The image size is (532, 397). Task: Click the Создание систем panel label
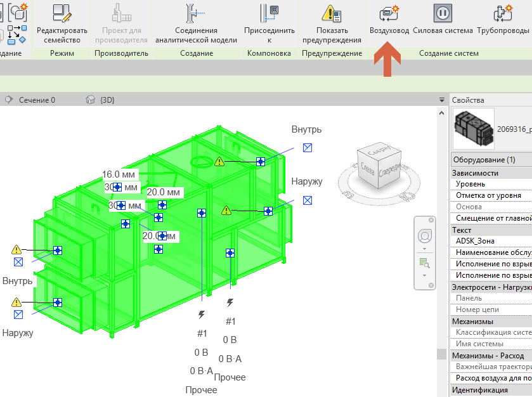448,53
